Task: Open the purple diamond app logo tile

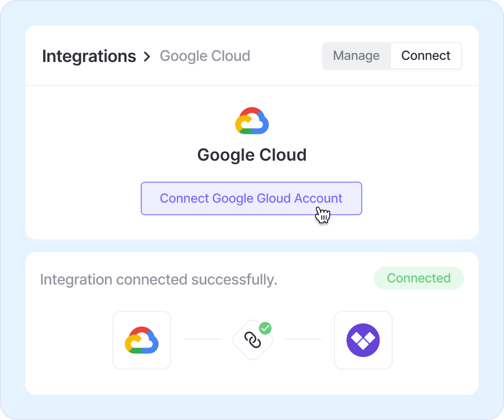Action: 363,340
